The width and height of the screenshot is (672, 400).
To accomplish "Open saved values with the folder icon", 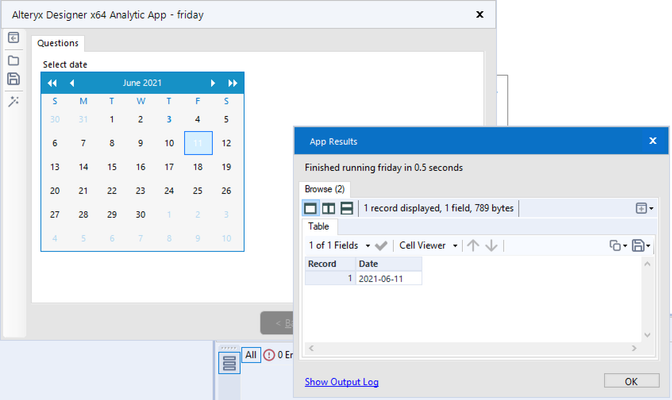I will click(x=13, y=60).
